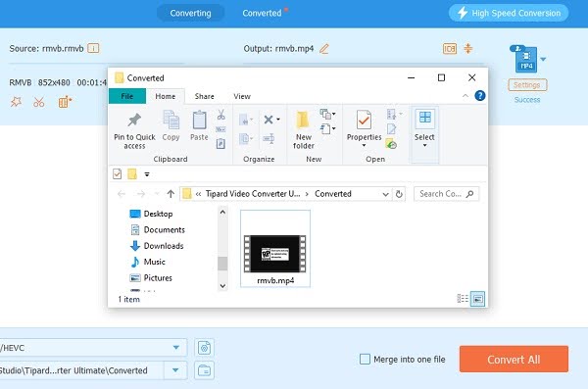Open Explorer help icon
This screenshot has height=389, width=588.
click(480, 96)
